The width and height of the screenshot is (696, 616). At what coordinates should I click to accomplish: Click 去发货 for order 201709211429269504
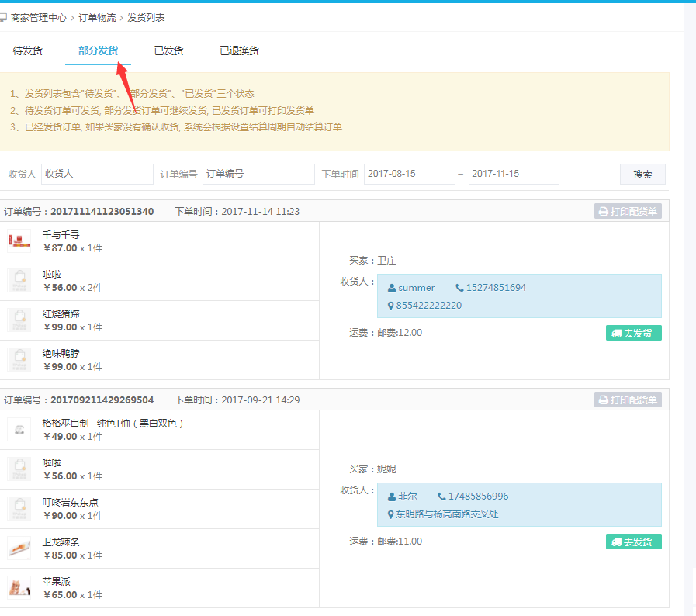(633, 542)
